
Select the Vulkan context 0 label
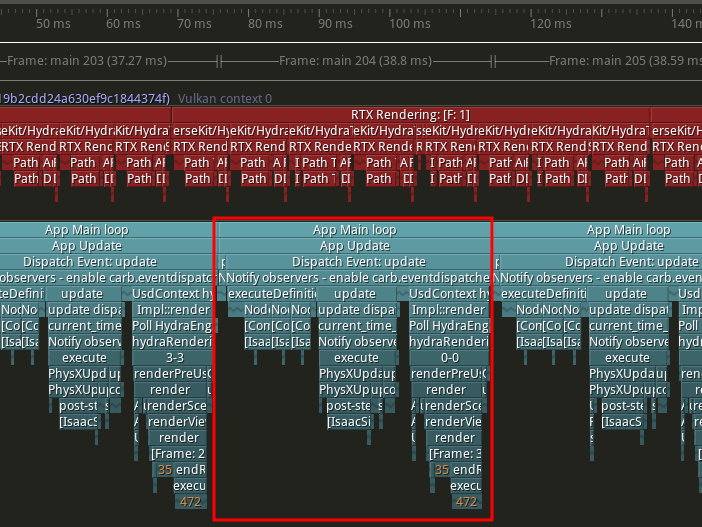[x=225, y=98]
